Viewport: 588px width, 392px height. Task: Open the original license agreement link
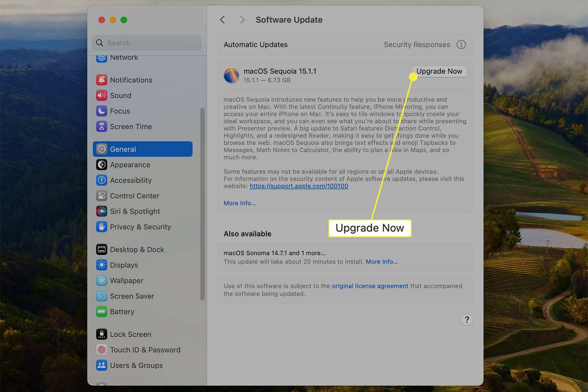(x=370, y=286)
